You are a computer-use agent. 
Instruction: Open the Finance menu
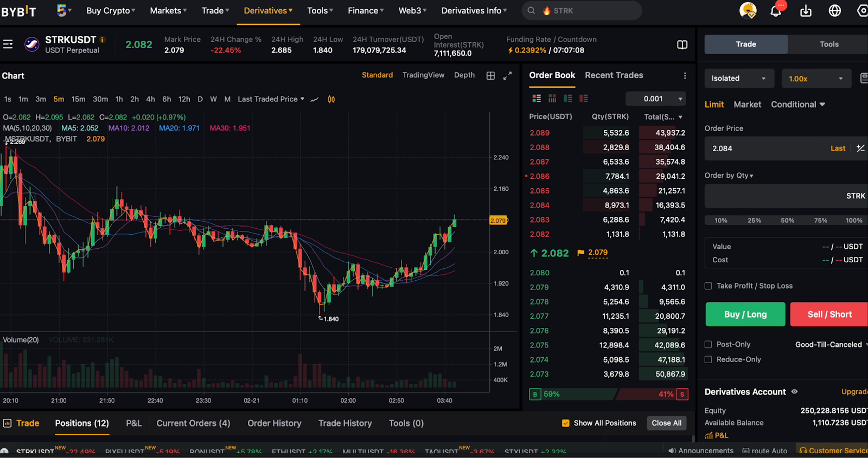[366, 10]
